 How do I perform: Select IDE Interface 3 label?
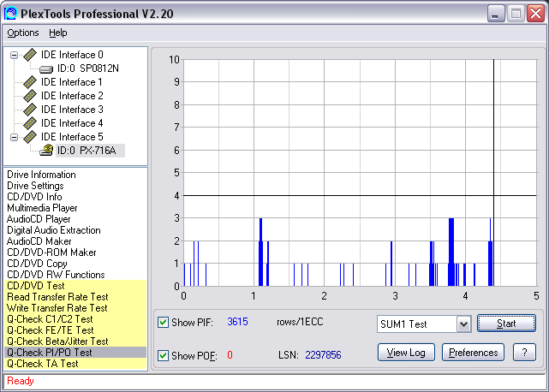click(x=72, y=110)
